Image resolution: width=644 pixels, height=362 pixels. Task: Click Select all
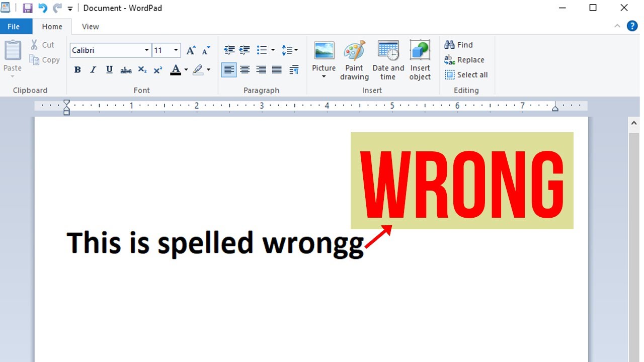(x=466, y=75)
